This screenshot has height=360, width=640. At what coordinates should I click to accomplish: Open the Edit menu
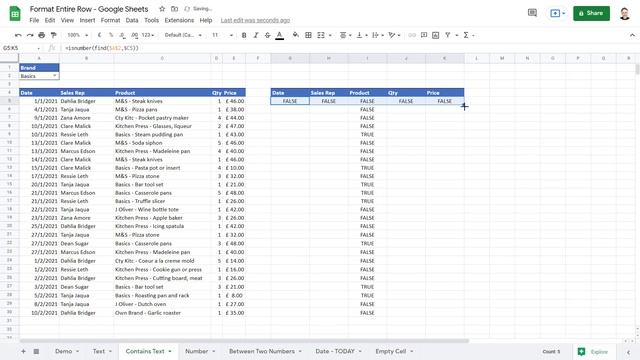(x=50, y=20)
